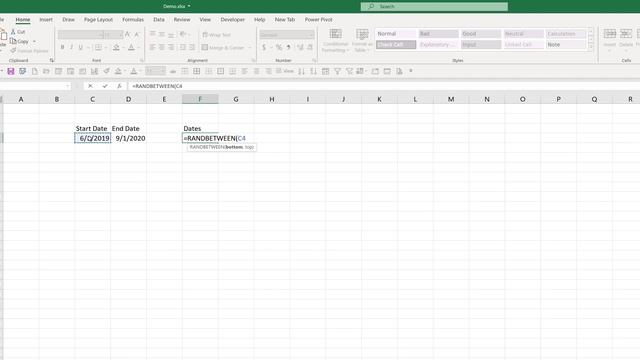The image size is (640, 360).
Task: Expand the cell styles gallery
Action: tap(591, 47)
